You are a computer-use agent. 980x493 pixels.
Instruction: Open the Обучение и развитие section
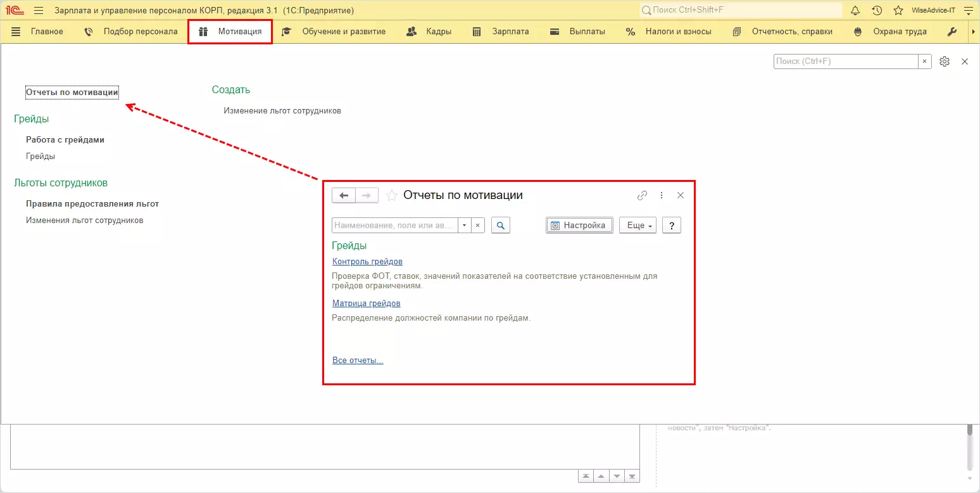click(x=344, y=32)
